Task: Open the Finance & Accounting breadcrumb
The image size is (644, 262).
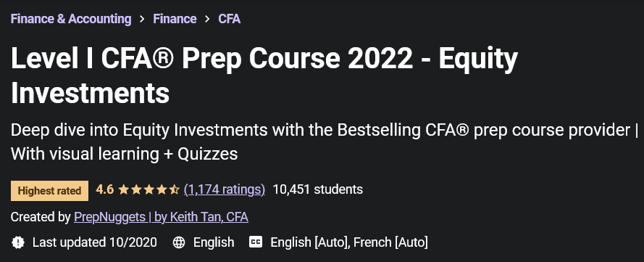Action: coord(71,19)
